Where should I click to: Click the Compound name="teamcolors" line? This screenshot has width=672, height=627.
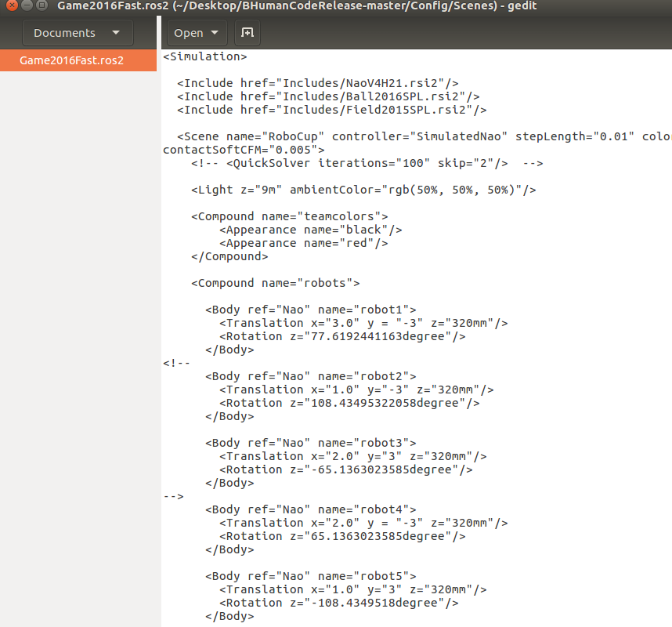point(290,216)
